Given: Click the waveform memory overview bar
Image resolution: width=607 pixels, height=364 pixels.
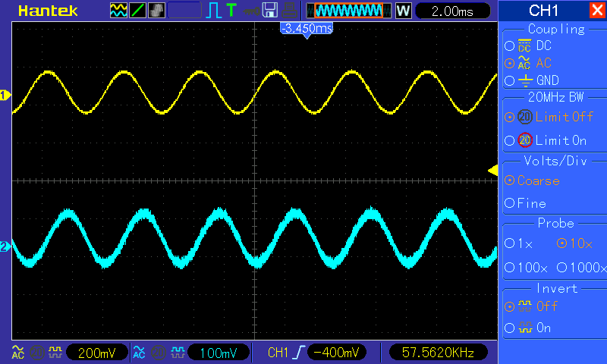Looking at the screenshot, I should click(x=349, y=11).
